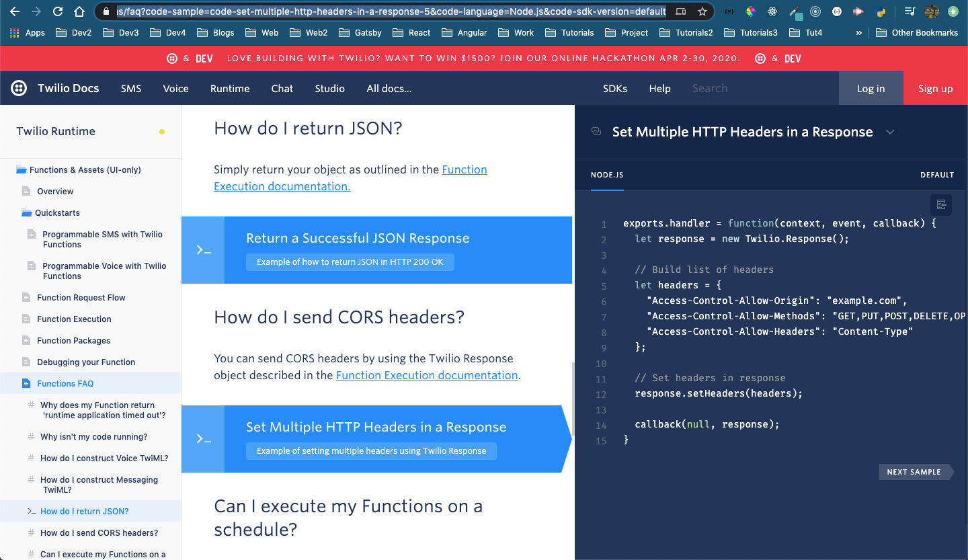Image resolution: width=968 pixels, height=560 pixels.
Task: Open the All docs... menu
Action: point(389,88)
